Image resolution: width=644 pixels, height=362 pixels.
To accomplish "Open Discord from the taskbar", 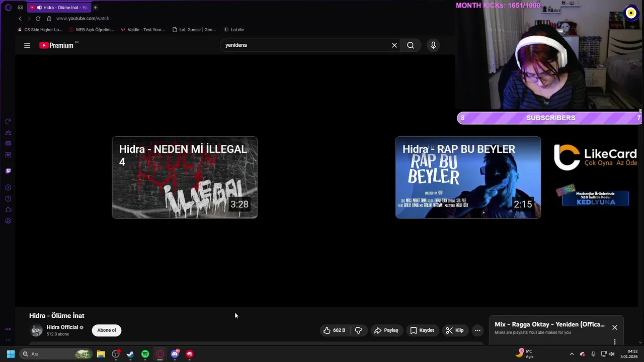I will 175,354.
